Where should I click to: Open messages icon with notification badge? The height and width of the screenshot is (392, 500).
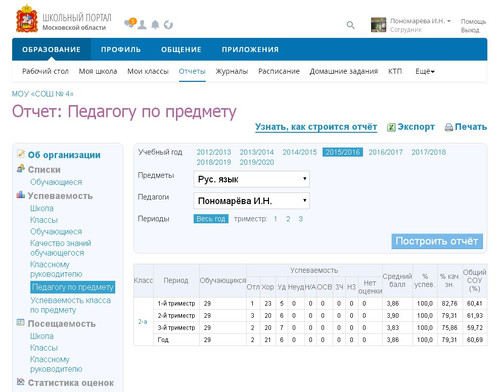[x=130, y=23]
